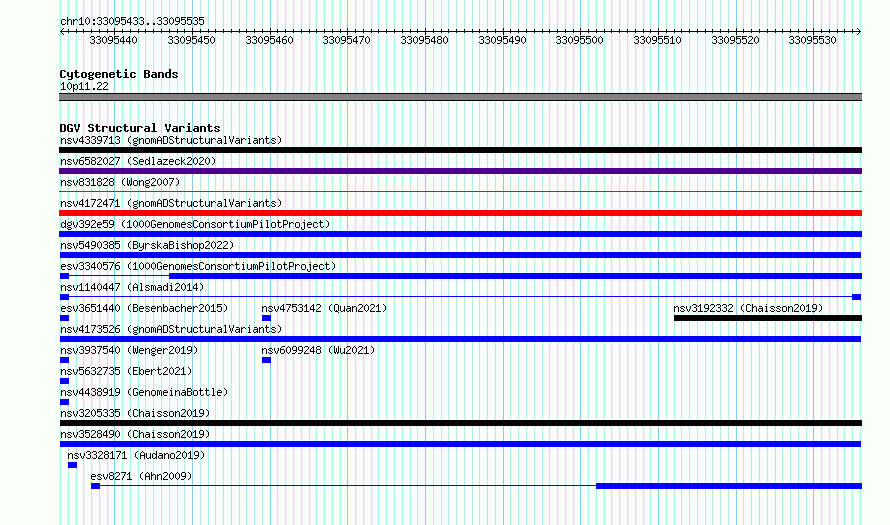Open variant nsv1140447 (Alsmadi2014) label
890x525 pixels.
(x=132, y=287)
